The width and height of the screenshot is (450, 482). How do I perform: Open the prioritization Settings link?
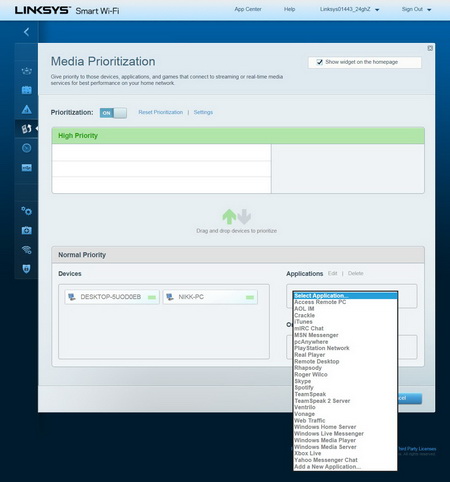(203, 112)
